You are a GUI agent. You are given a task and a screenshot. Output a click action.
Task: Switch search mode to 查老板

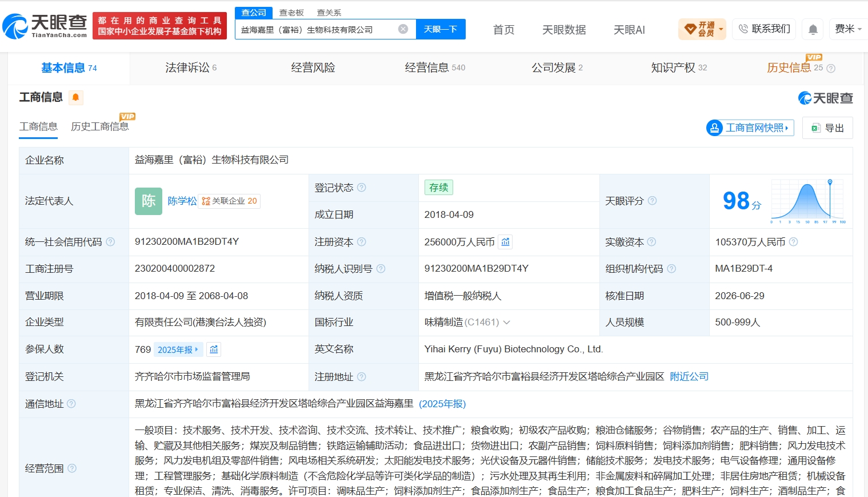pyautogui.click(x=291, y=13)
